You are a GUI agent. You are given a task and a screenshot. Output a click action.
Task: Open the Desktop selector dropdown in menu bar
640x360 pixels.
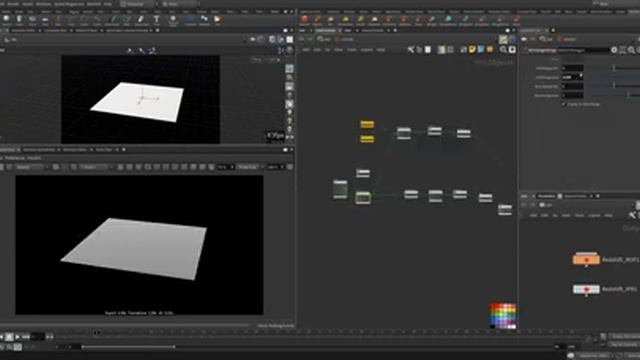138,4
